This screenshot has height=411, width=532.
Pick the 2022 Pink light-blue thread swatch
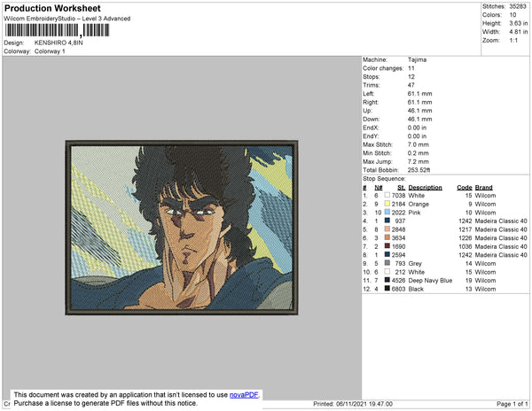click(x=387, y=212)
